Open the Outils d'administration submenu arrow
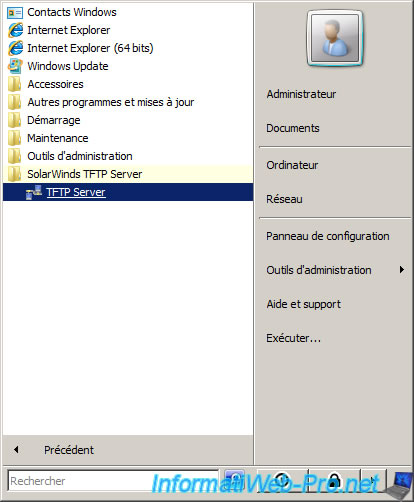Screen dimensions: 414x502 pyautogui.click(x=402, y=269)
